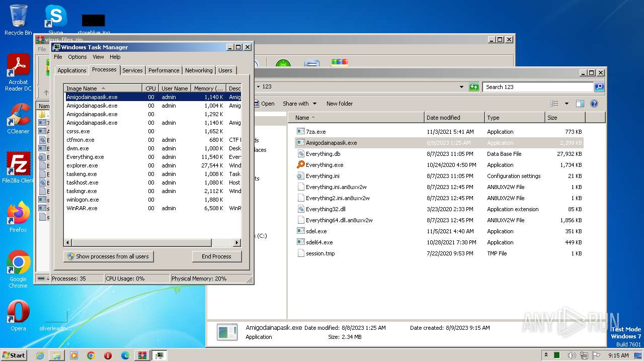This screenshot has width=644, height=362.
Task: Click Open in the Explorer toolbar
Action: point(264,104)
